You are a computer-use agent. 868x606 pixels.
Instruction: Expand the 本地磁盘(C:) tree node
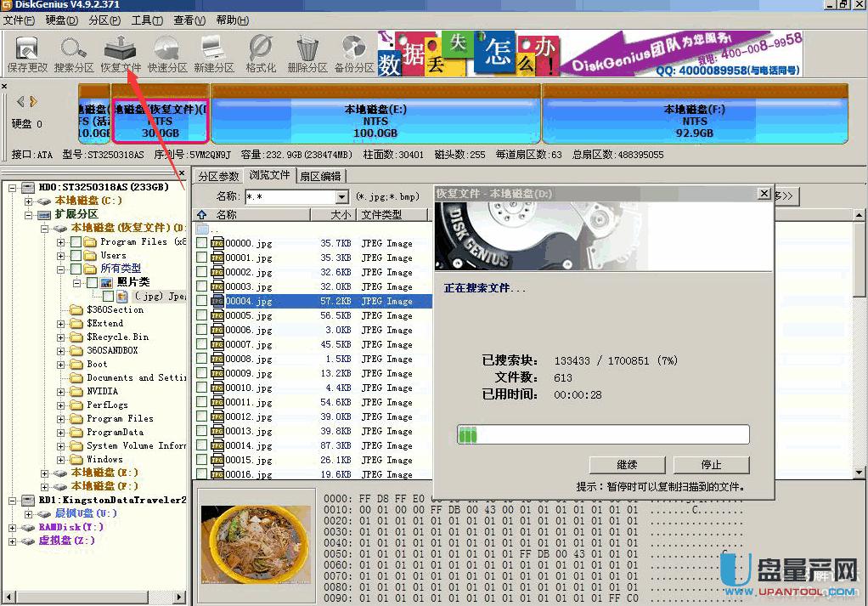[29, 201]
